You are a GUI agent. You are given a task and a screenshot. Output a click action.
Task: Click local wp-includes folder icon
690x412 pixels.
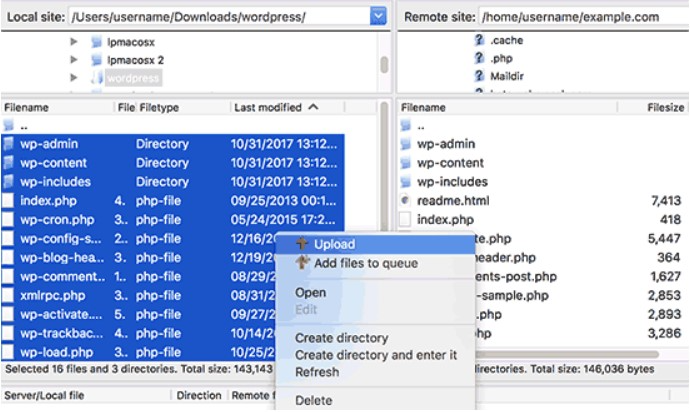(x=8, y=181)
